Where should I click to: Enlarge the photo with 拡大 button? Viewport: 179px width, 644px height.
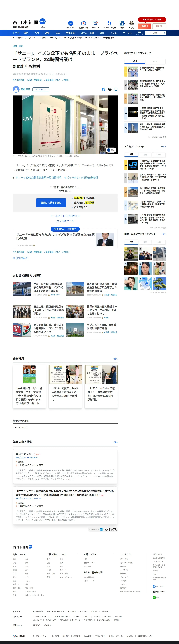(x=111, y=150)
